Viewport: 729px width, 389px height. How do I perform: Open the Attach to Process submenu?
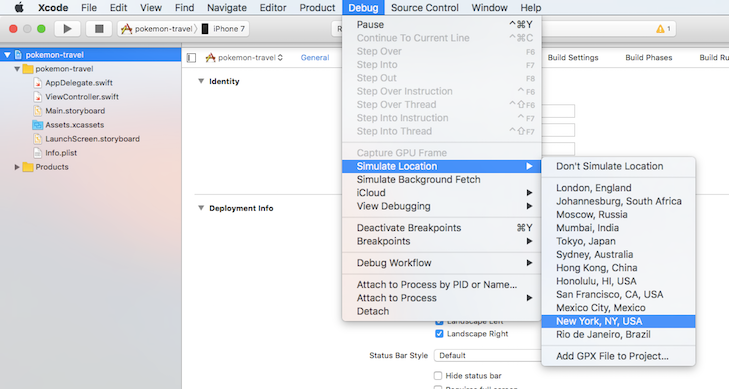click(441, 298)
